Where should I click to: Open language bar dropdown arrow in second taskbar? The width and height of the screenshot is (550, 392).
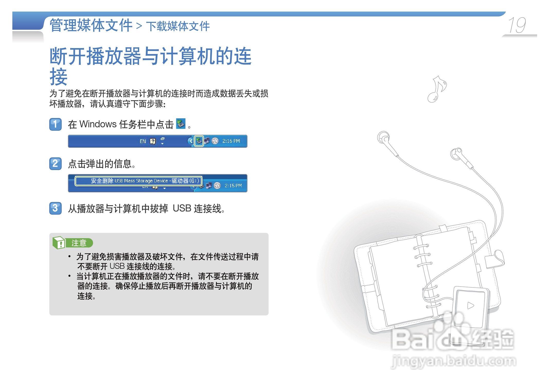pyautogui.click(x=165, y=189)
